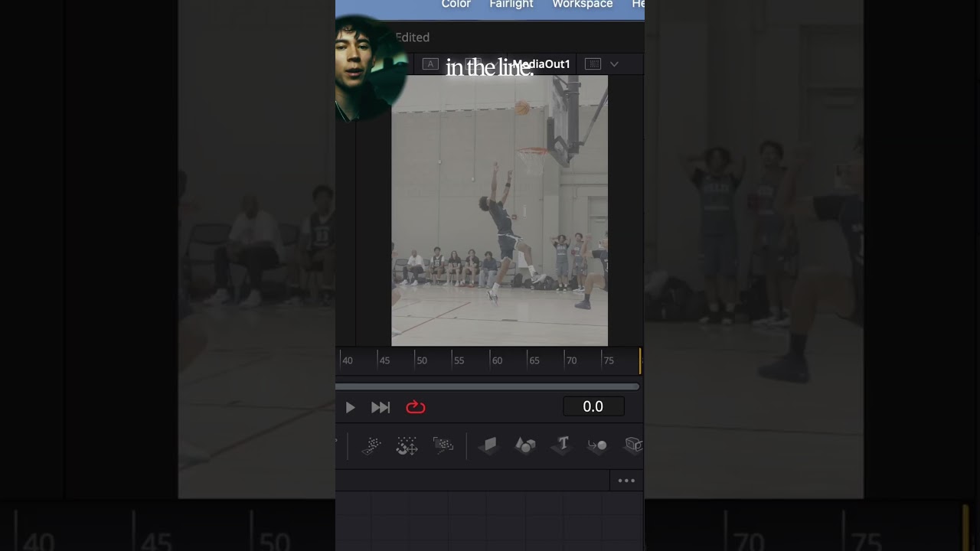Toggle the viewer grid layout icon

tap(593, 64)
